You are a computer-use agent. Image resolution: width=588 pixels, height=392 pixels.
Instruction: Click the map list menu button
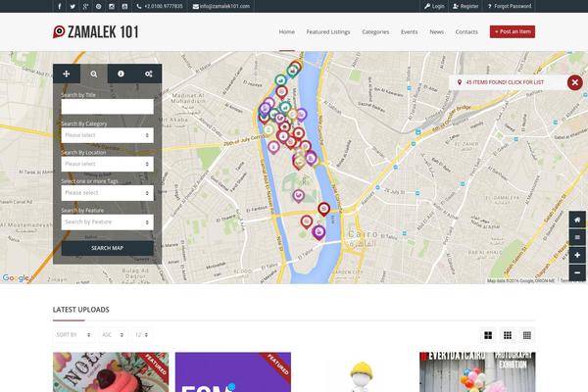pos(577,237)
